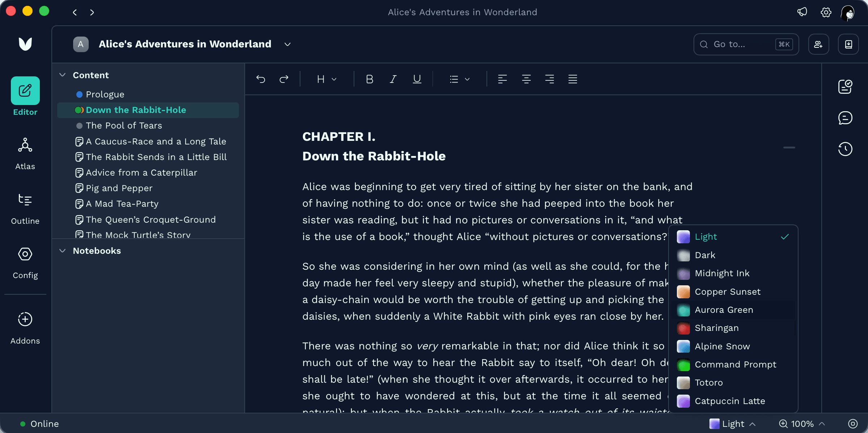
Task: Open the Atlas view
Action: [x=25, y=154]
